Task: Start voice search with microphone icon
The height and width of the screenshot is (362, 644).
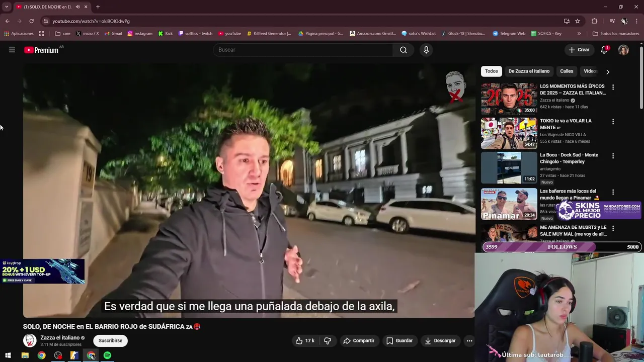Action: [426, 50]
